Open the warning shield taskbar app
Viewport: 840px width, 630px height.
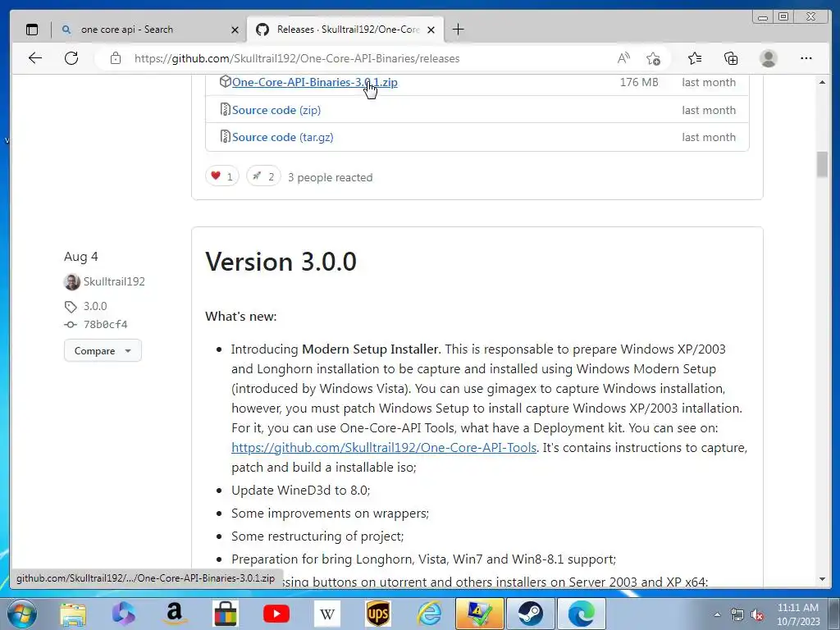(x=479, y=614)
